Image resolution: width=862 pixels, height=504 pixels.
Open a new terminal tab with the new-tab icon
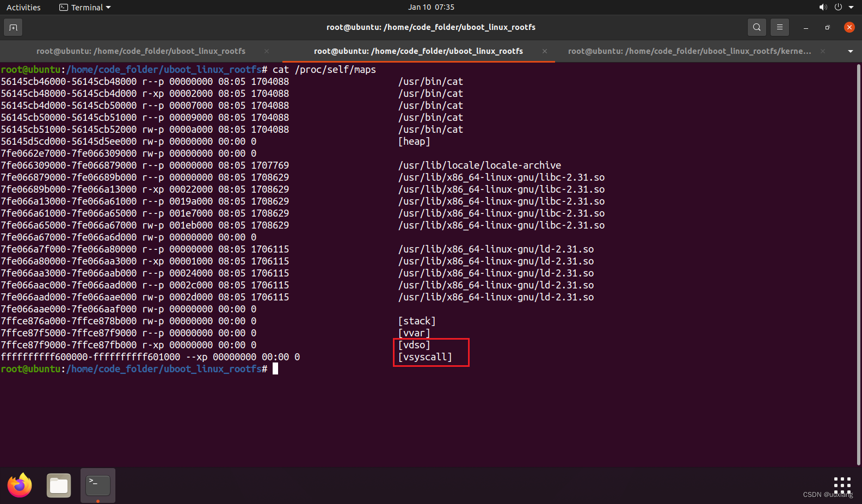(x=13, y=27)
